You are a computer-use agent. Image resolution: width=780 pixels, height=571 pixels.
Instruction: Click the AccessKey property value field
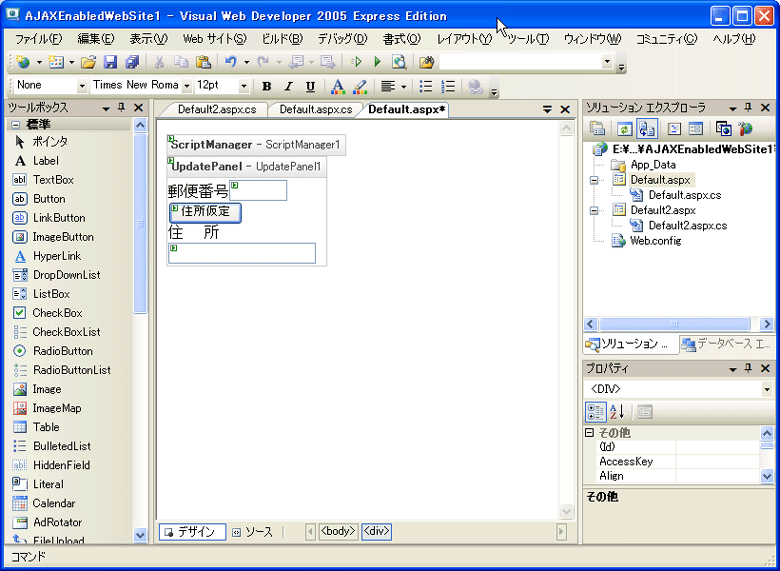tap(717, 462)
